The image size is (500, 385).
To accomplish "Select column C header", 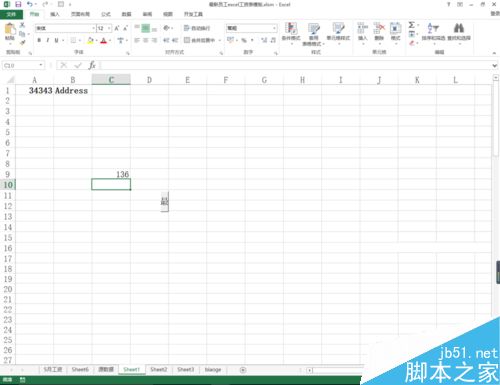I will tap(111, 80).
